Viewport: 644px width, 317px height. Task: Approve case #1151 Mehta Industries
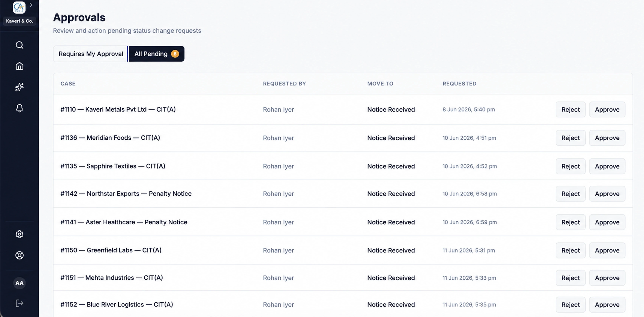(607, 278)
